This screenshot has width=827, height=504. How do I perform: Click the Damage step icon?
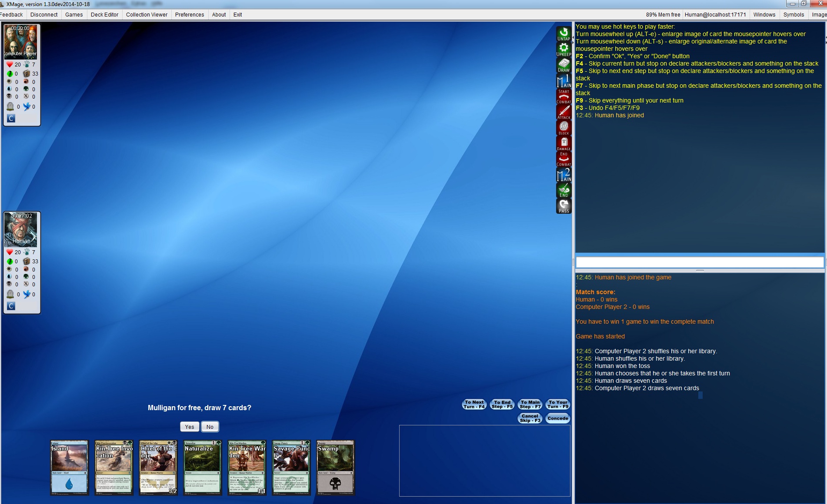[564, 143]
